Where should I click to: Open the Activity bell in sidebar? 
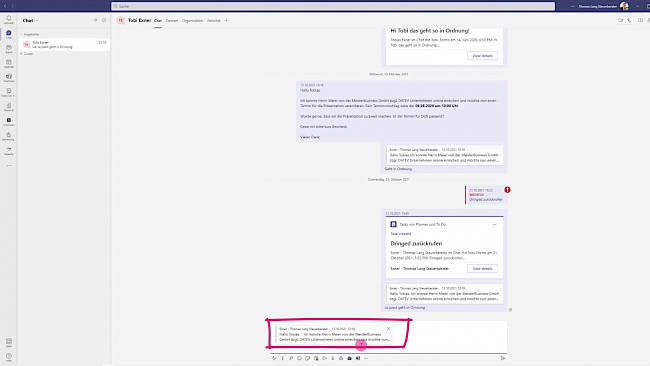pyautogui.click(x=8, y=19)
